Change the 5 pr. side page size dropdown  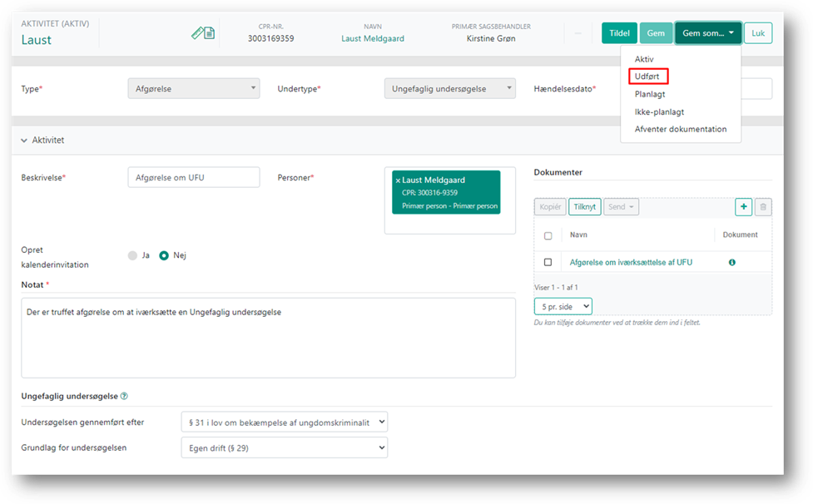click(x=563, y=306)
